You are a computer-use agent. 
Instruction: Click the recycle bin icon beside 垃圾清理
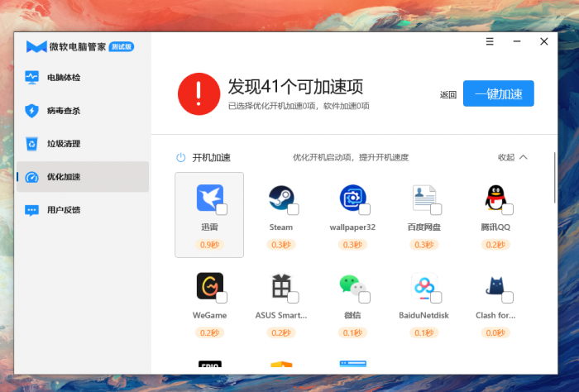pos(31,144)
